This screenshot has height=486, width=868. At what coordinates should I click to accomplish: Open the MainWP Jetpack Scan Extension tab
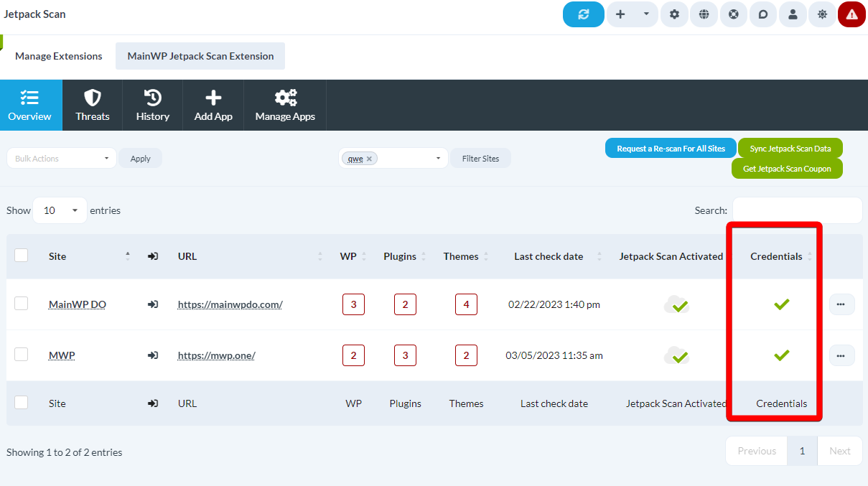click(200, 55)
